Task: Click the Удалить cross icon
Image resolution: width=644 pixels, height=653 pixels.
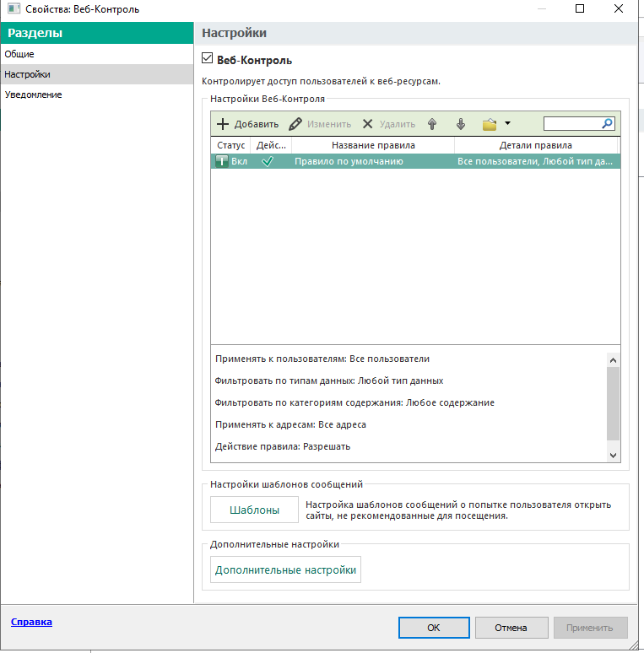Action: pos(367,124)
